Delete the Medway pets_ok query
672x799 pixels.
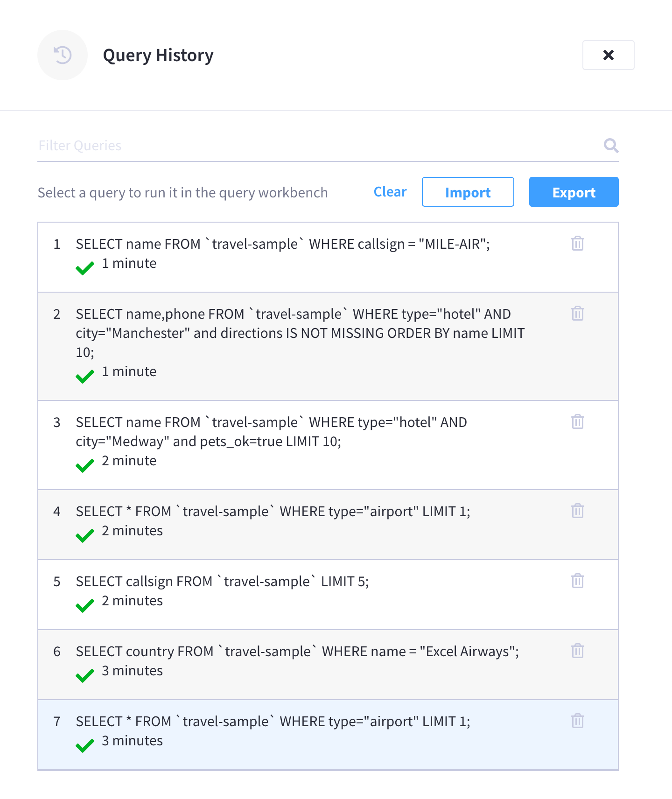(x=577, y=421)
